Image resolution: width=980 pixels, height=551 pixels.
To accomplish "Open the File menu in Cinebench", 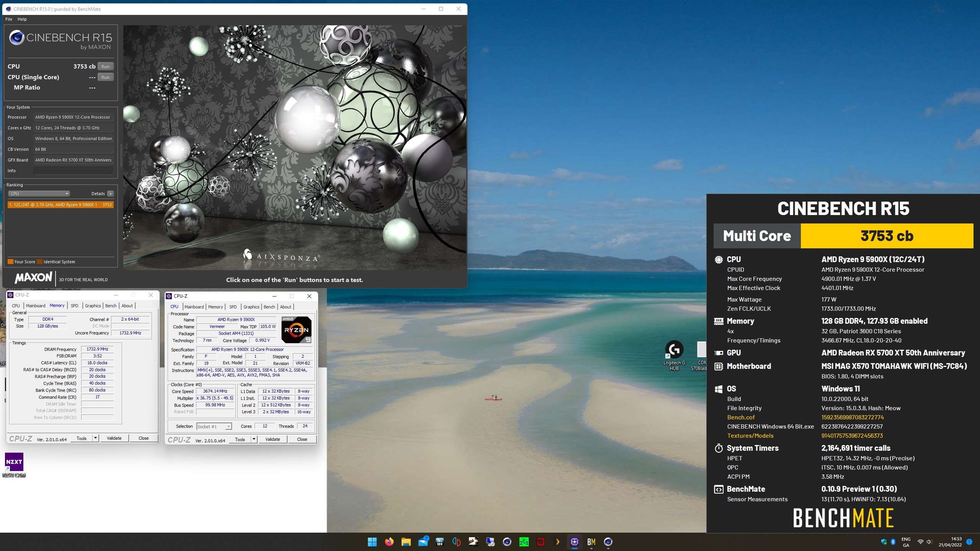I will click(x=9, y=19).
